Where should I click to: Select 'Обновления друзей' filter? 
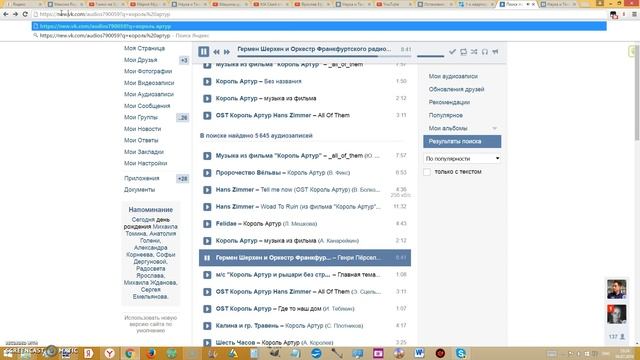(456, 89)
